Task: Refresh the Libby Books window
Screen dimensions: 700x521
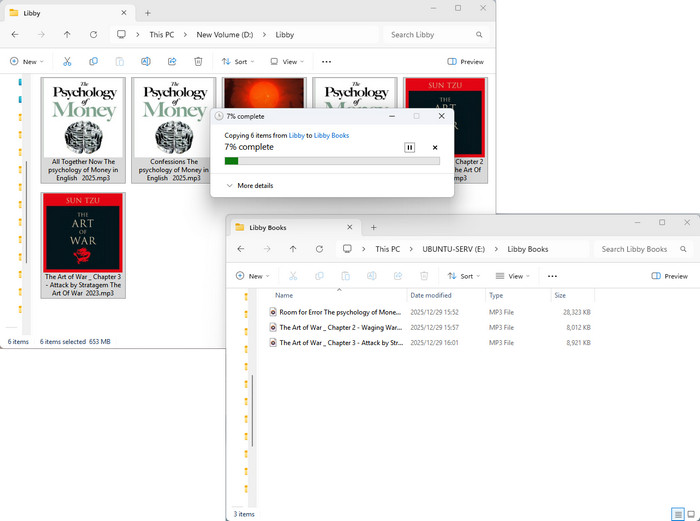Action: (319, 249)
